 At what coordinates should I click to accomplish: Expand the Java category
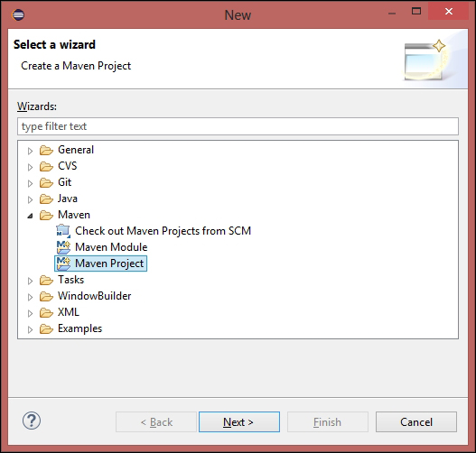click(x=30, y=199)
